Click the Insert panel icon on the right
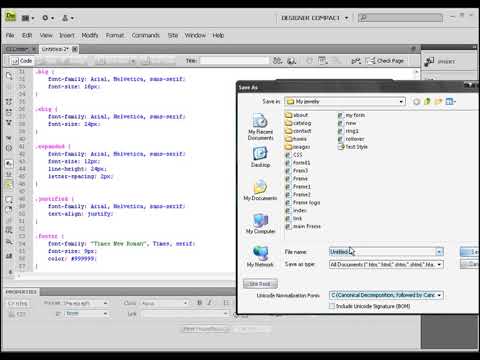Viewport: 480px width, 360px height. (x=429, y=61)
